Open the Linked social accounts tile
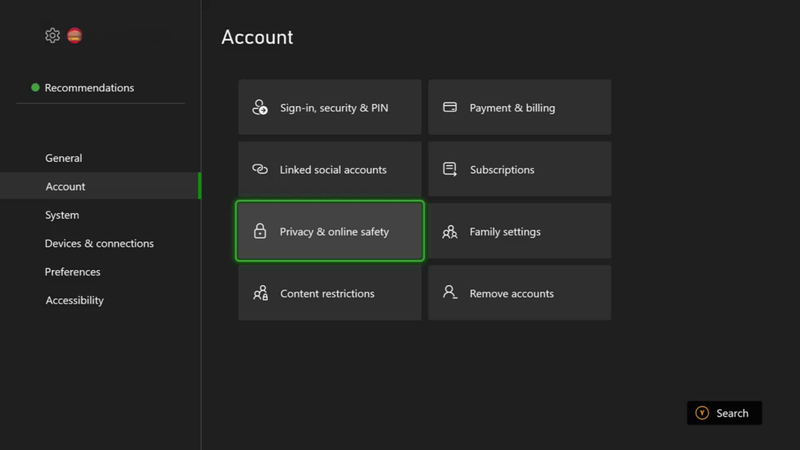The image size is (800, 450). pyautogui.click(x=330, y=169)
